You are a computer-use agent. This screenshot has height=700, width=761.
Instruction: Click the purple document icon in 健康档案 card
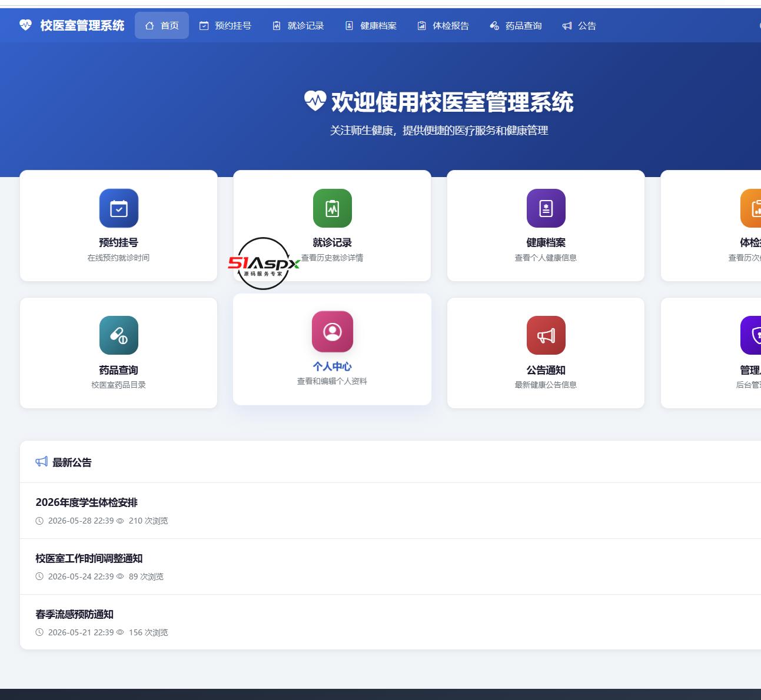(x=546, y=208)
